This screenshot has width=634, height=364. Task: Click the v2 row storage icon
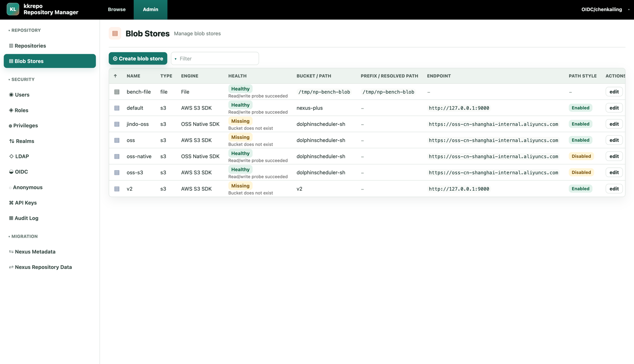(117, 189)
